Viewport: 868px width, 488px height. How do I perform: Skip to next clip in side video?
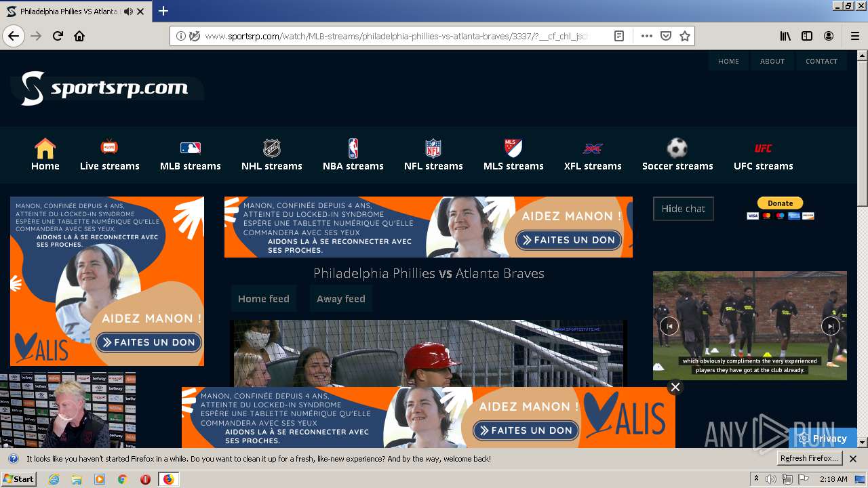pos(831,326)
